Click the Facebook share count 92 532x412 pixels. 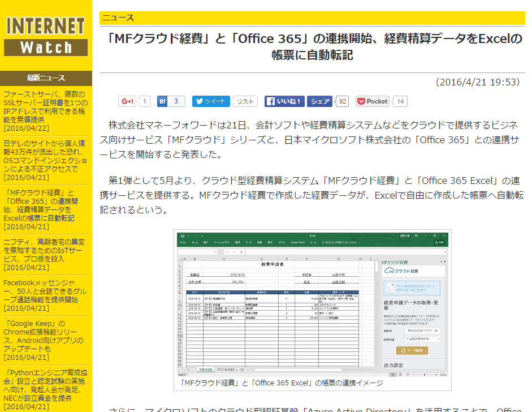tap(343, 101)
